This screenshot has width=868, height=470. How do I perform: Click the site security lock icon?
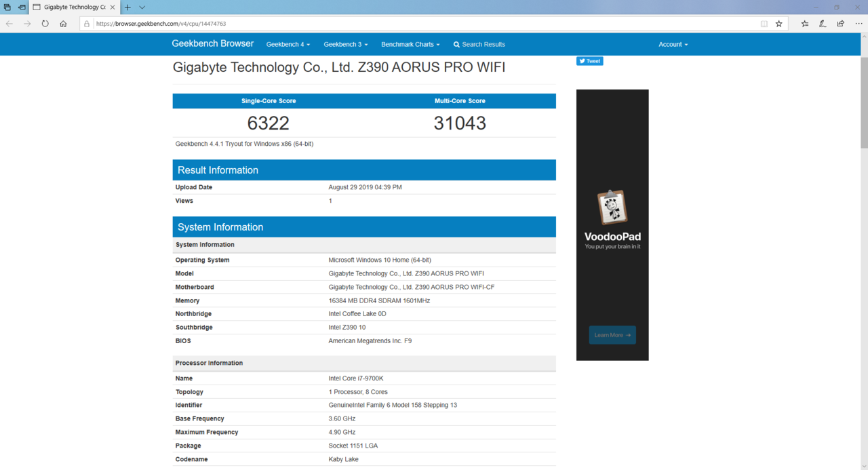(x=87, y=24)
